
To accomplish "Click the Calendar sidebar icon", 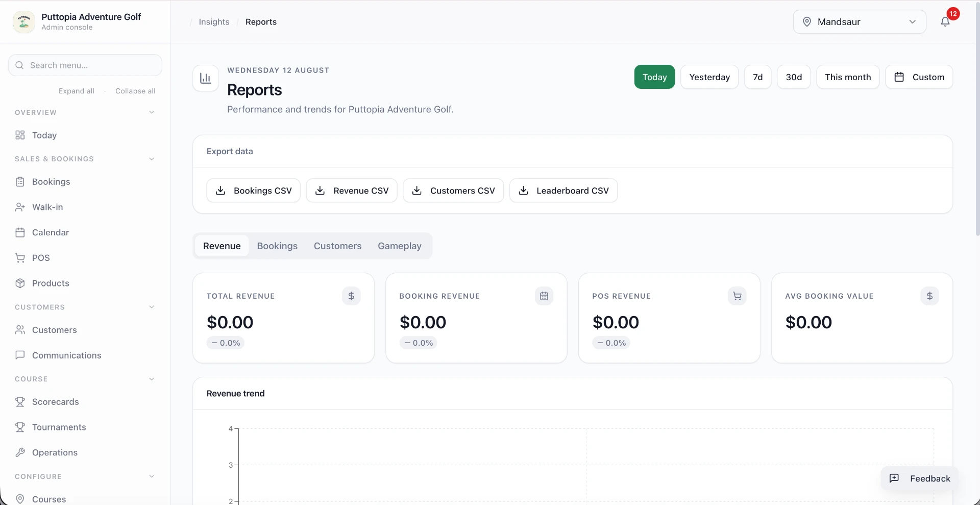I will click(20, 232).
